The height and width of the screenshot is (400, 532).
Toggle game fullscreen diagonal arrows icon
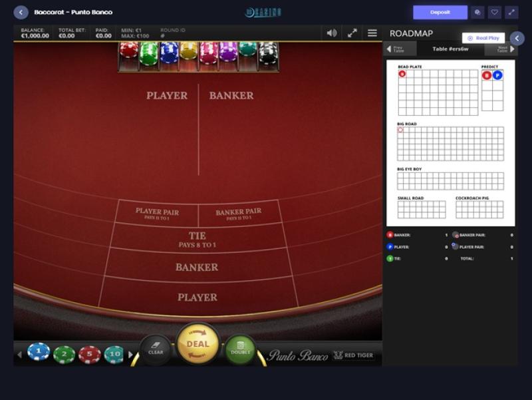[352, 33]
